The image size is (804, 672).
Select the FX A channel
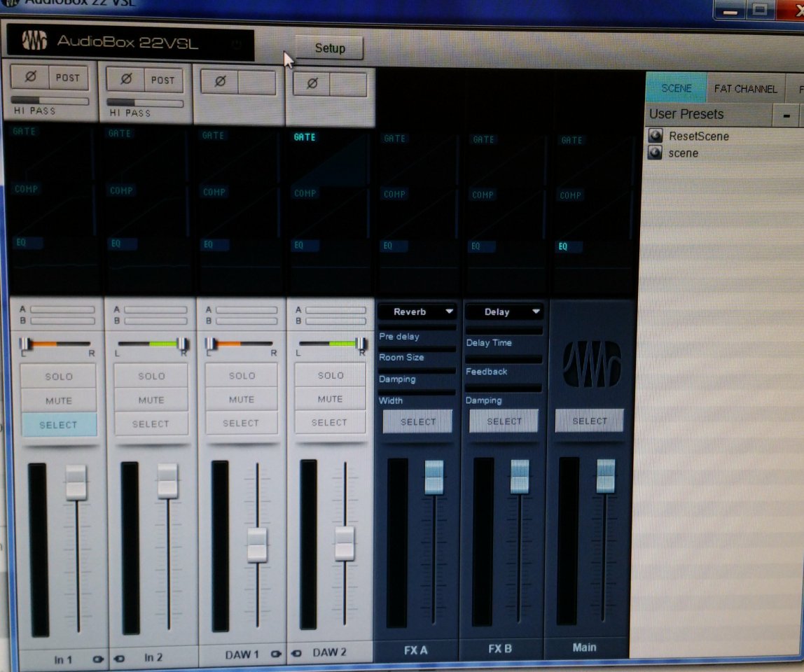point(418,421)
